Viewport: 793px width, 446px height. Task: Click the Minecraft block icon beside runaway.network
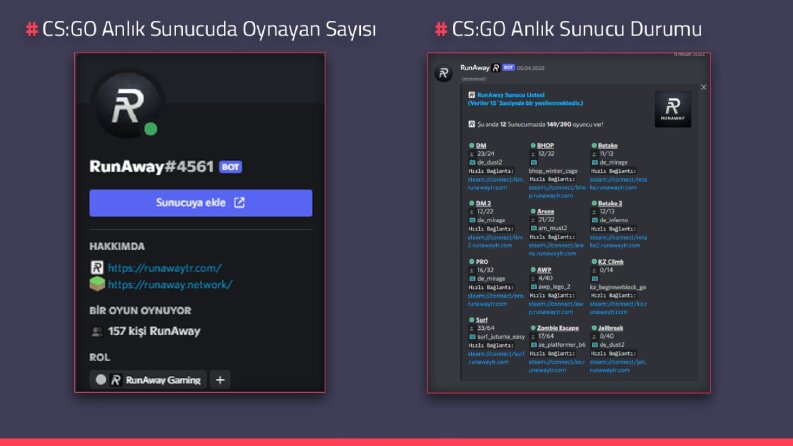click(97, 284)
